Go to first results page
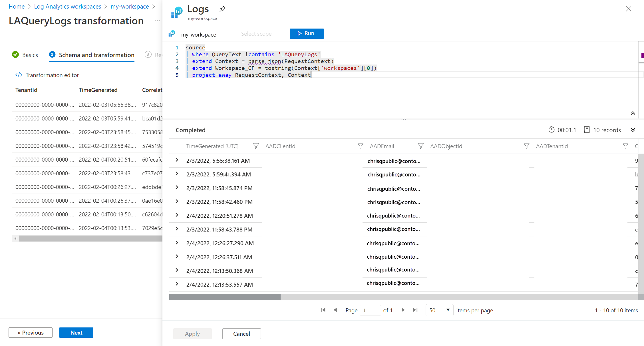The image size is (644, 346). [323, 310]
